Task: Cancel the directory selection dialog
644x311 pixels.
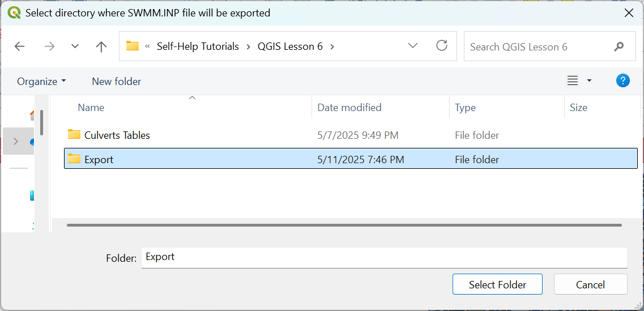Action: click(x=590, y=284)
